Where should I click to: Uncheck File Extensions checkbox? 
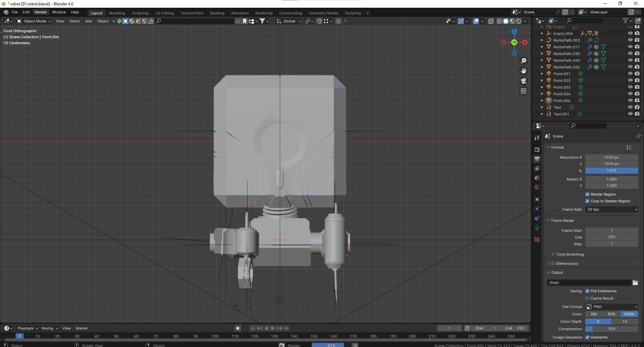[587, 291]
